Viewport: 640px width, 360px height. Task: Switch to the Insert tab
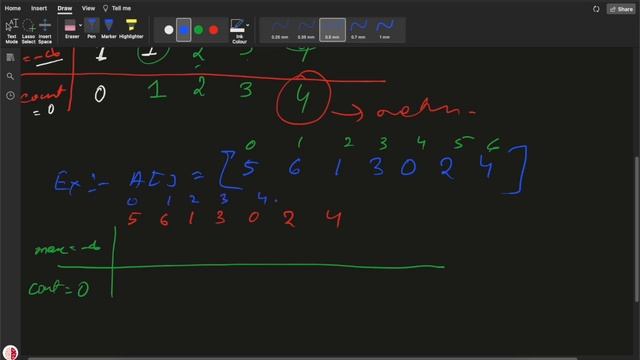tap(39, 8)
